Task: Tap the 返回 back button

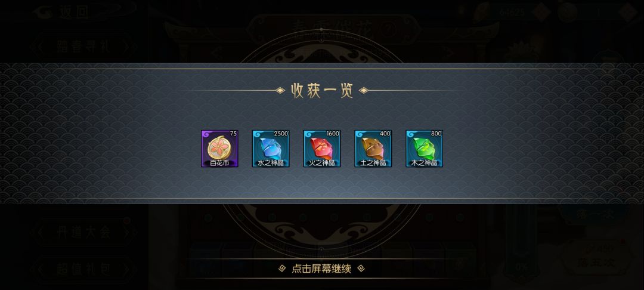Action: [74, 11]
